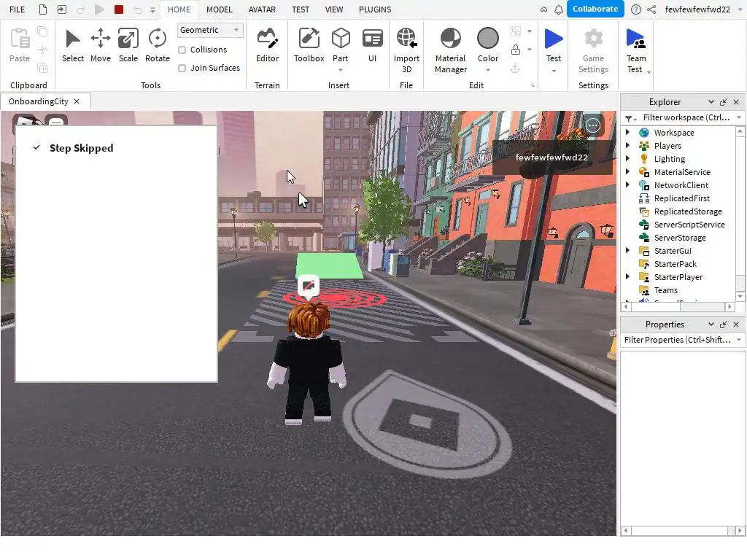Viewport: 747px width, 560px height.
Task: Start a Team Test
Action: click(x=636, y=50)
